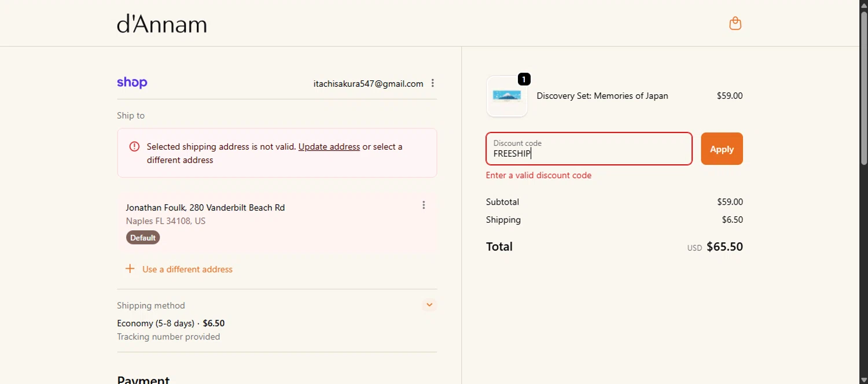Click the Update address link
Image resolution: width=868 pixels, height=384 pixels.
click(x=329, y=147)
